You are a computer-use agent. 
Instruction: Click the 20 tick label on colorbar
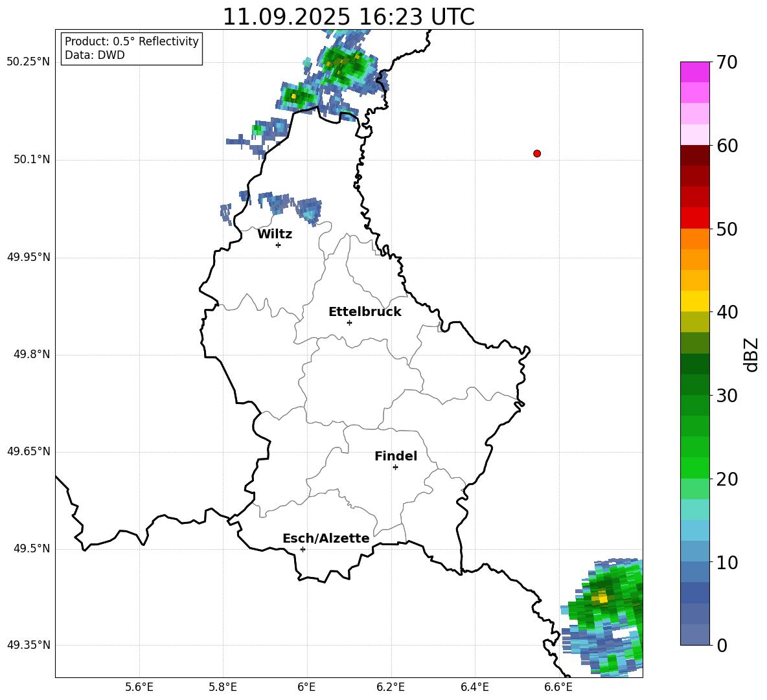coord(727,480)
